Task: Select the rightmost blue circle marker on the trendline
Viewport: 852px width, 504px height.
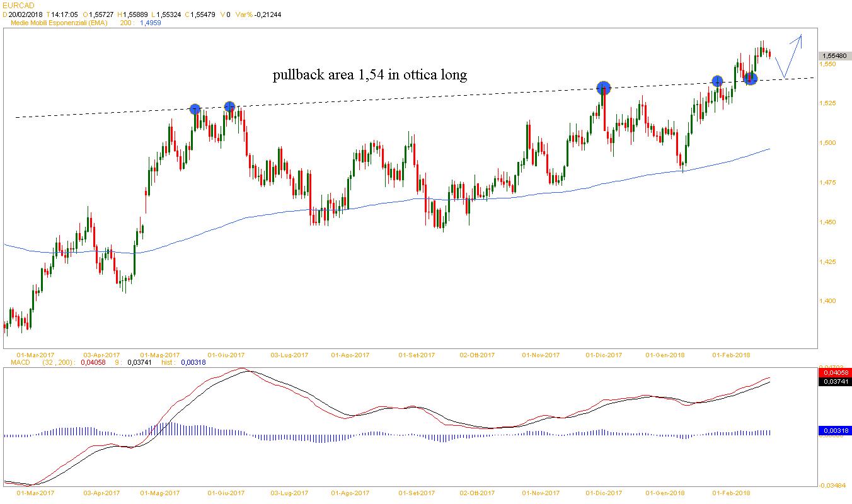Action: pyautogui.click(x=750, y=78)
